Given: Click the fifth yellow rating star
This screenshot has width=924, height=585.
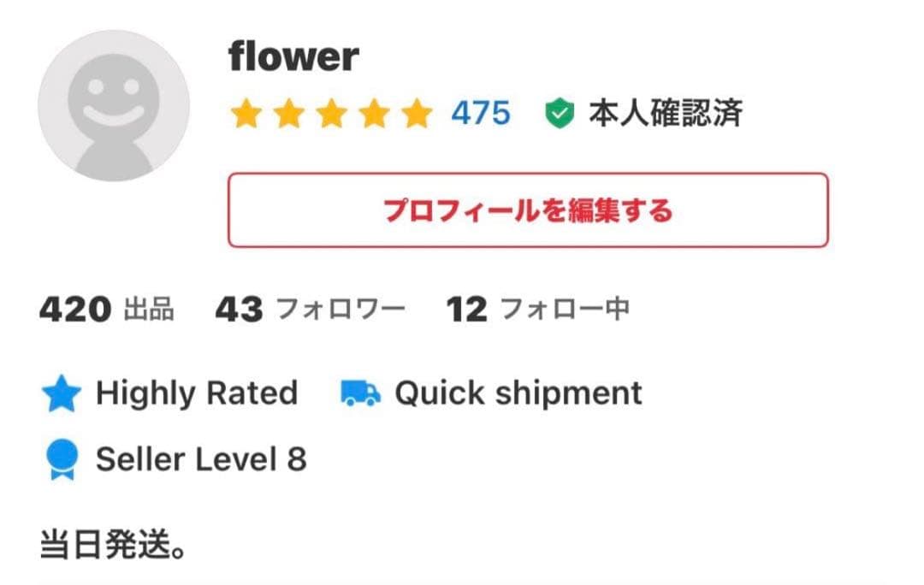Looking at the screenshot, I should click(x=417, y=114).
